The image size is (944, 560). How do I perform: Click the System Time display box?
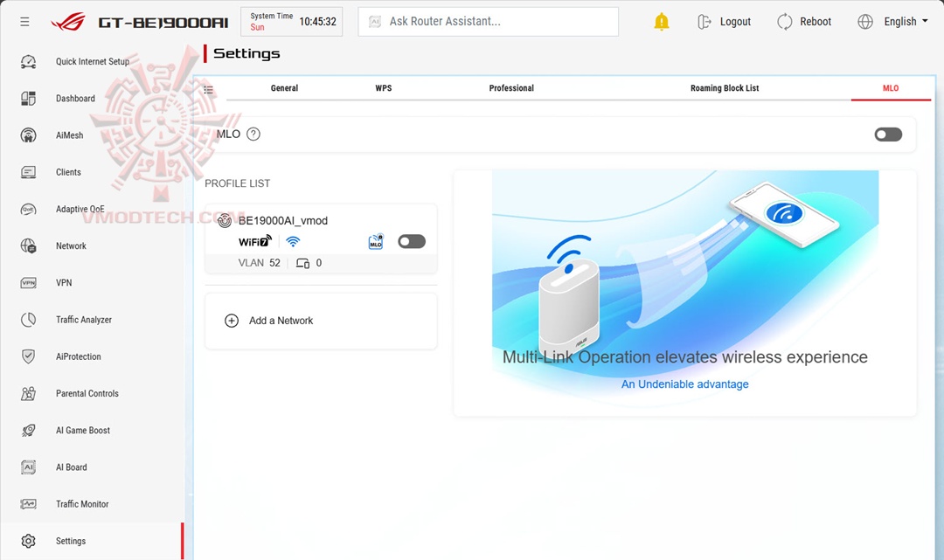pos(291,22)
